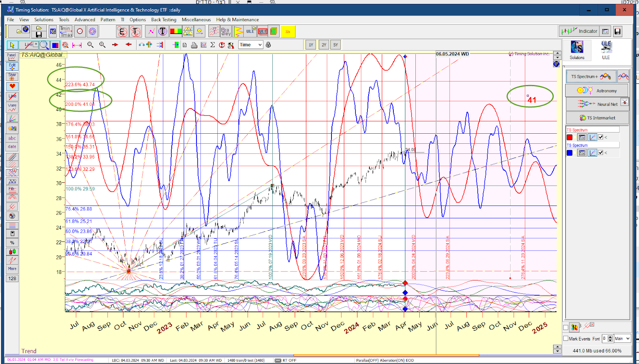The height and width of the screenshot is (364, 639).
Task: Select the magnifying glass zoom tool
Action: pyautogui.click(x=44, y=45)
